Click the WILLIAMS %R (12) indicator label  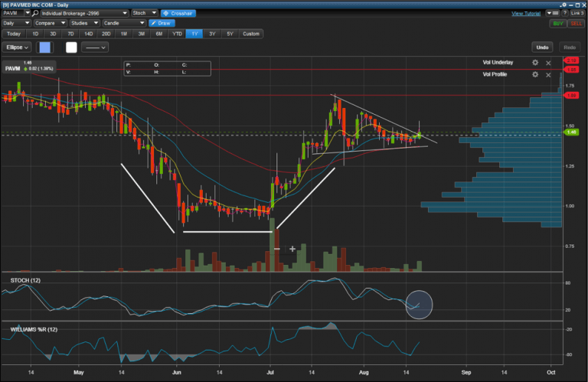point(34,329)
